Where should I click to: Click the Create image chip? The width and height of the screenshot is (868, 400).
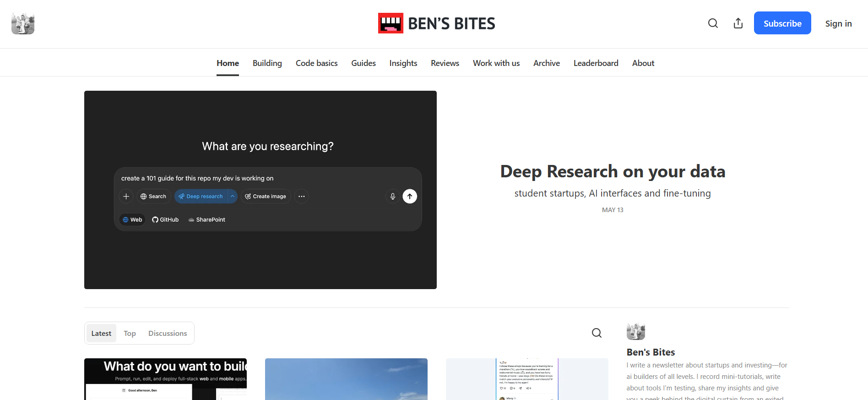pos(266,197)
